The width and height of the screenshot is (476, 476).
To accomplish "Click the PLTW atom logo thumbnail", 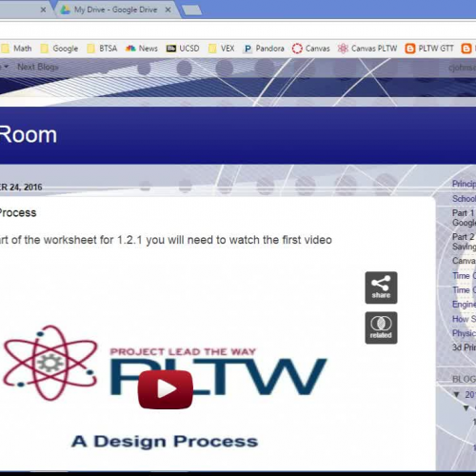I will pyautogui.click(x=50, y=363).
